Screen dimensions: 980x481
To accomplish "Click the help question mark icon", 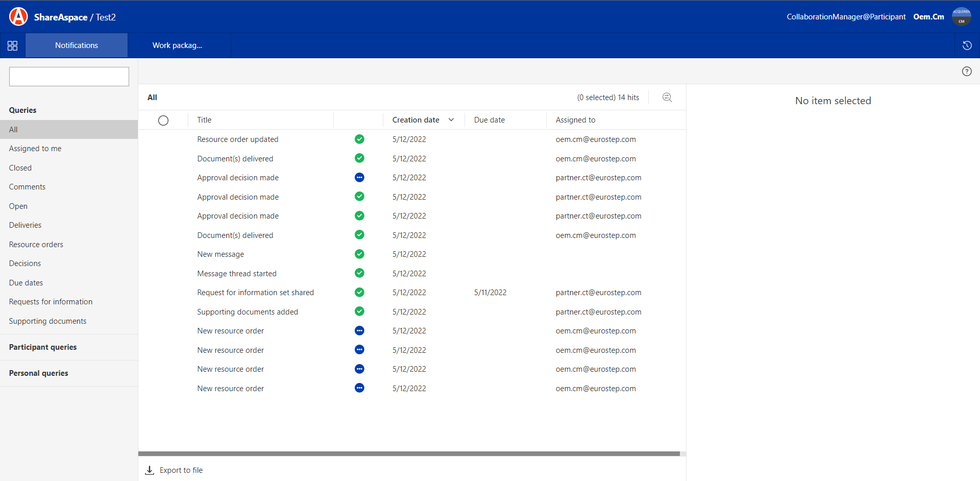I will (966, 71).
